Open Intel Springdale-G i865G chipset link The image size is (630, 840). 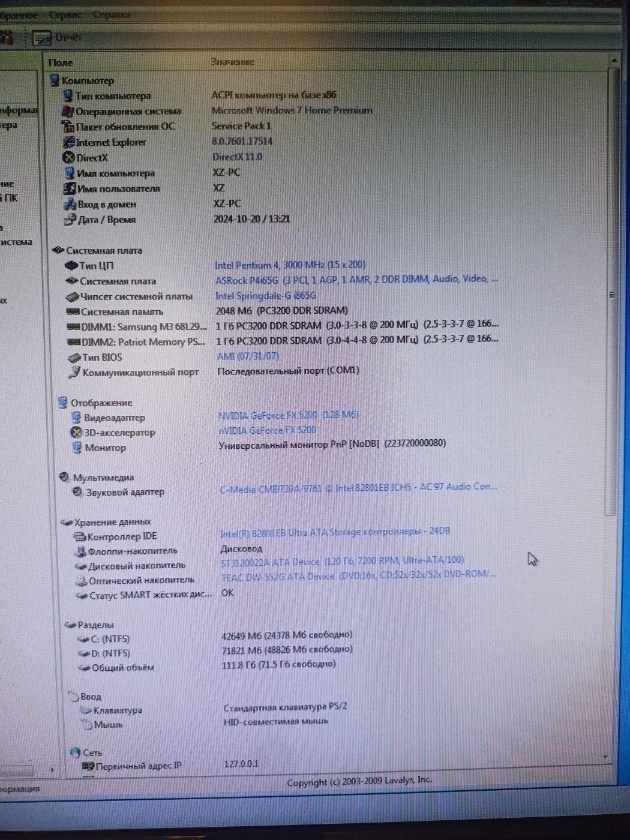266,295
